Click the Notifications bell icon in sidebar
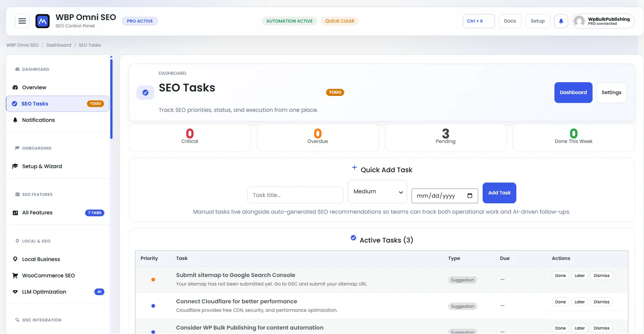The width and height of the screenshot is (644, 334). pos(15,120)
